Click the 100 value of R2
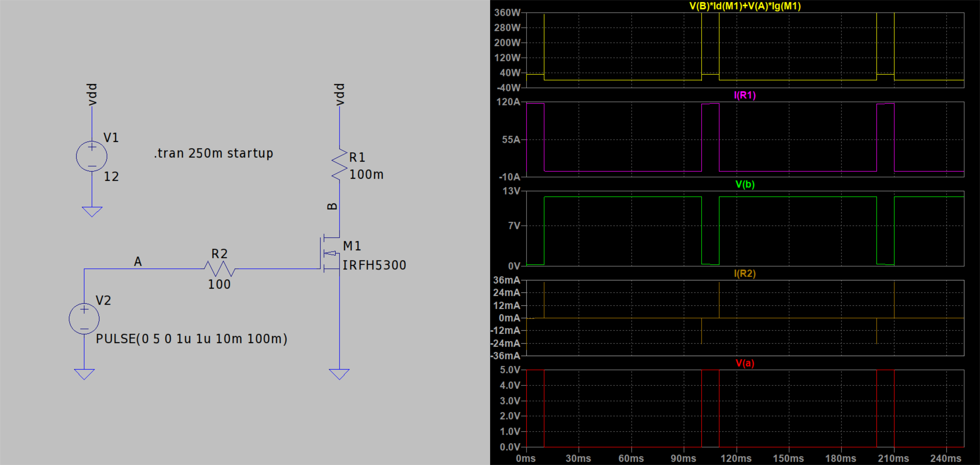 coord(219,284)
